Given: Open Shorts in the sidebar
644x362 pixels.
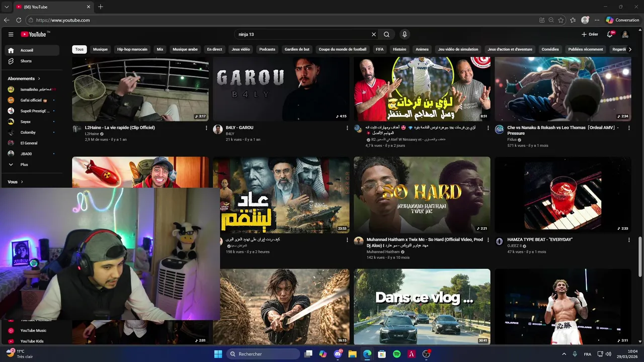Looking at the screenshot, I should (x=32, y=61).
